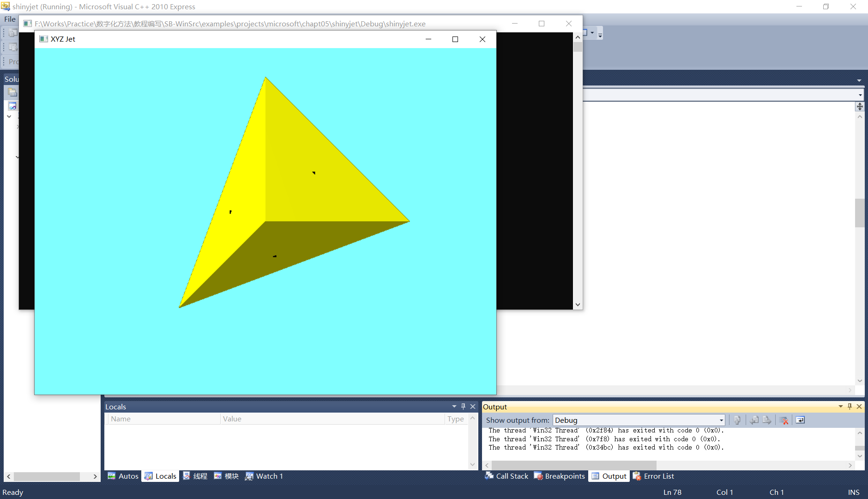Open the Output panel window position menu
The width and height of the screenshot is (868, 499).
[x=841, y=407]
